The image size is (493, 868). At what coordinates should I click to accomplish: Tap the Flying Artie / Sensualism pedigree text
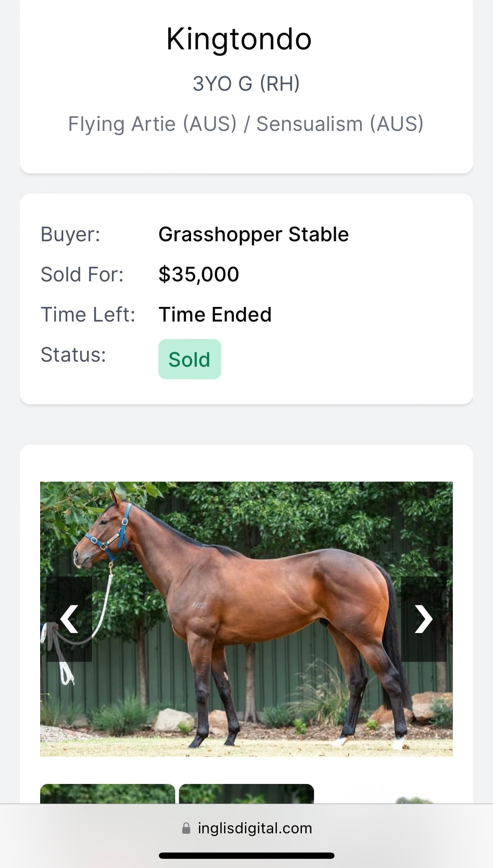point(246,124)
